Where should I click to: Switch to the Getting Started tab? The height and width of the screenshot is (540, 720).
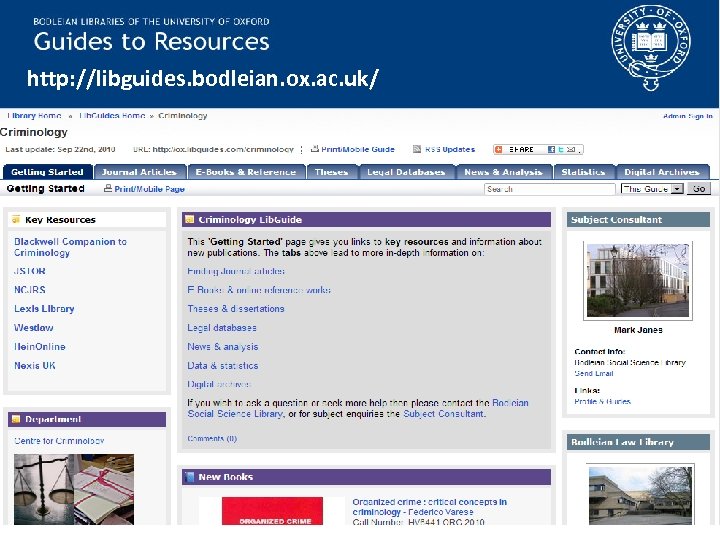point(48,172)
